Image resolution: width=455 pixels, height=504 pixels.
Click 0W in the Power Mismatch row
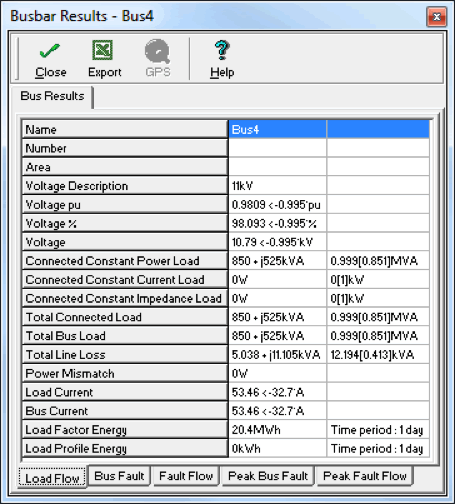[278, 373]
